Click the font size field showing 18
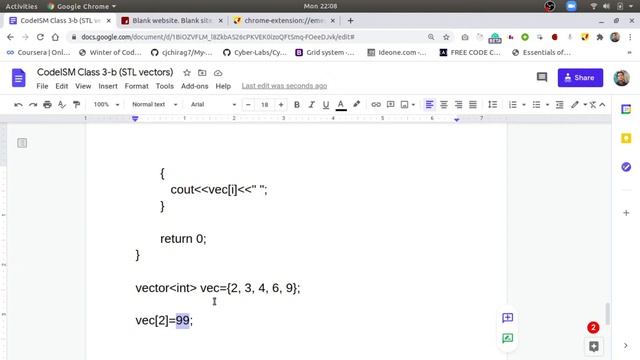The width and height of the screenshot is (640, 360). 264,105
